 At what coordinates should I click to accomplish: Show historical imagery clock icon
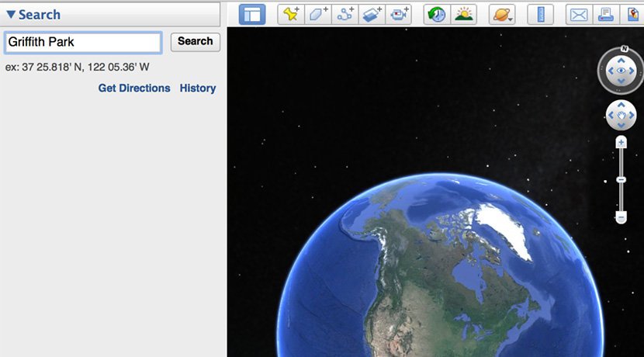[x=437, y=15]
